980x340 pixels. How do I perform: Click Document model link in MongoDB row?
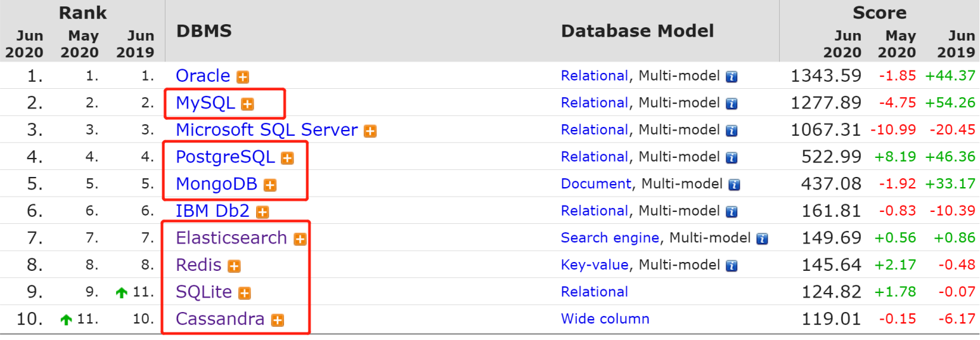pos(596,184)
